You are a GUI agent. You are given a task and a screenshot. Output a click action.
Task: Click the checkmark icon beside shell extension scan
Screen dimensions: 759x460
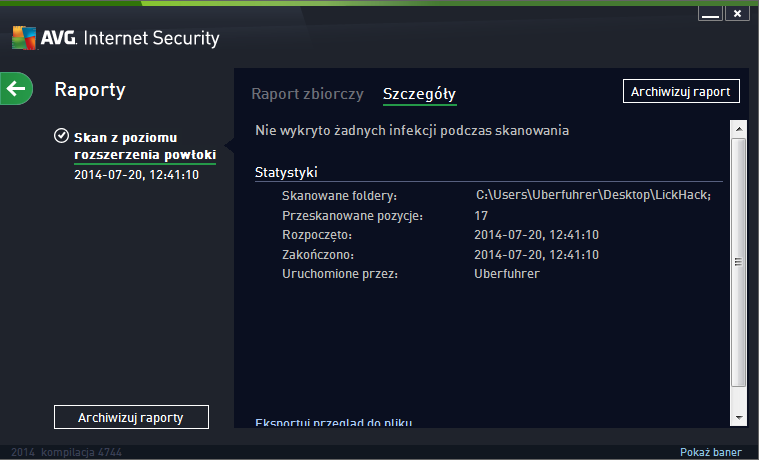[61, 136]
